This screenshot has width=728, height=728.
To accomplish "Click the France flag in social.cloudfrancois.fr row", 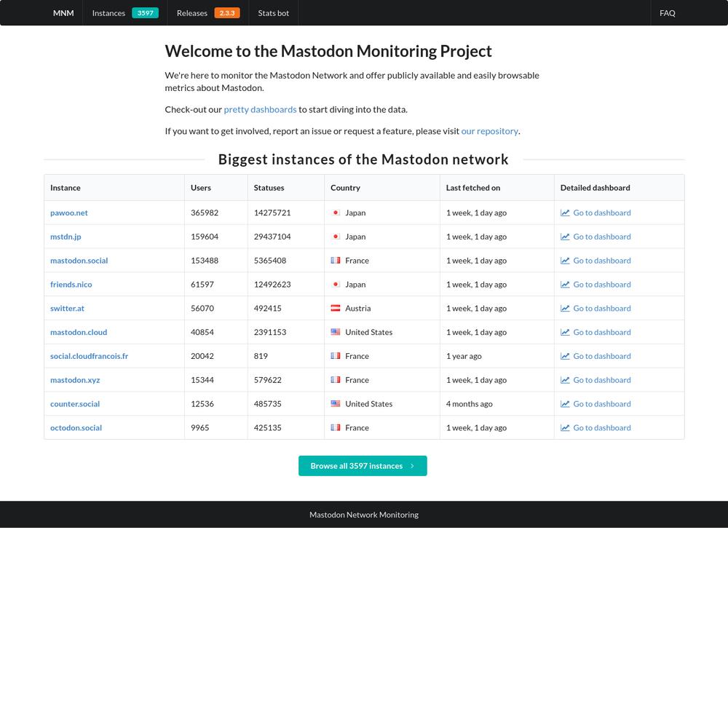I will (335, 356).
